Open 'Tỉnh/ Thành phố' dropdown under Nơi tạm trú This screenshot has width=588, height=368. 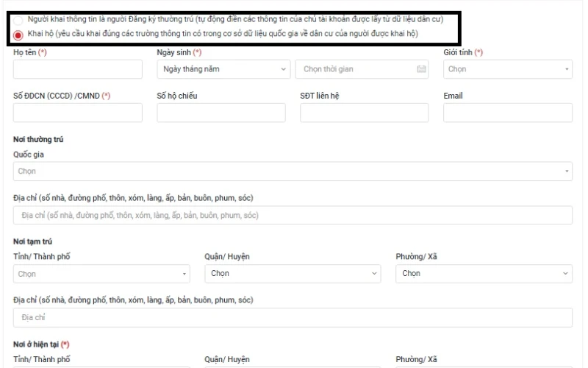[101, 274]
